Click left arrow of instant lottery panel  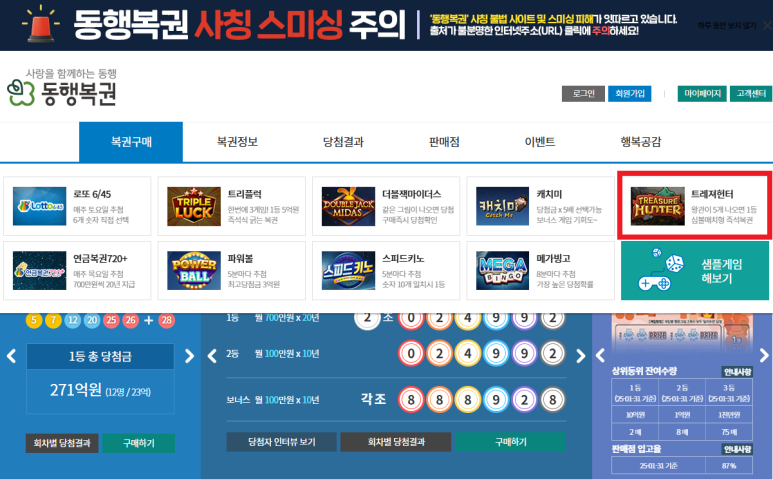(x=600, y=355)
